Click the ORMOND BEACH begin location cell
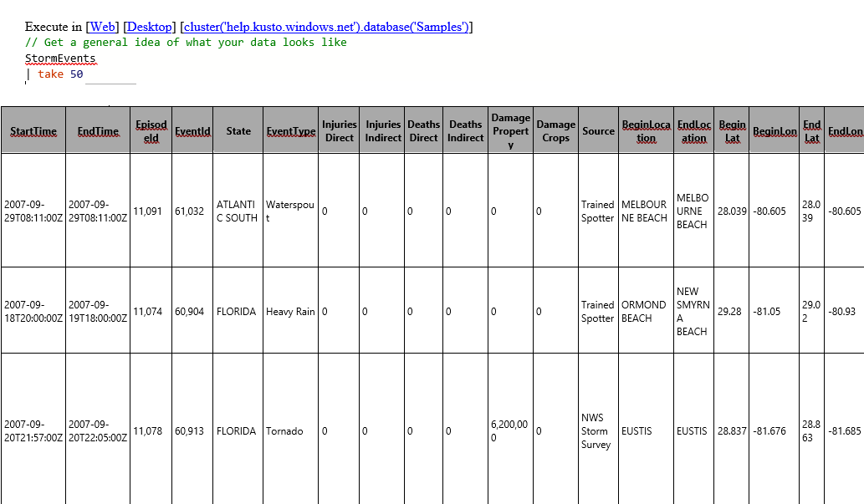 click(647, 311)
